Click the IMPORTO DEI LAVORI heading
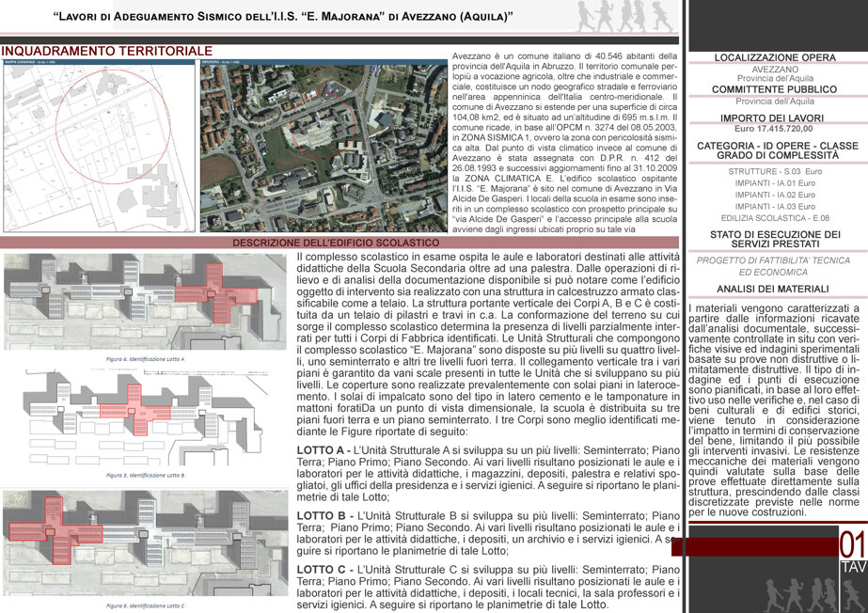Screen dimensions: 868x613 pos(772,118)
